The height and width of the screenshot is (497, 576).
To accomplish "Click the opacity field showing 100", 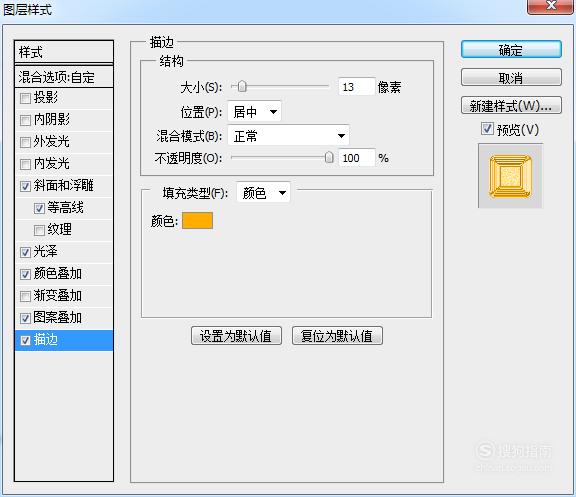I will coord(356,158).
